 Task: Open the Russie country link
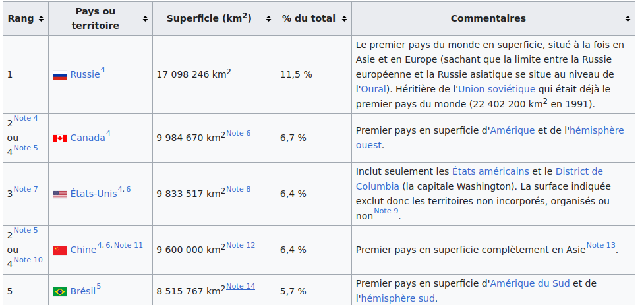click(x=85, y=74)
